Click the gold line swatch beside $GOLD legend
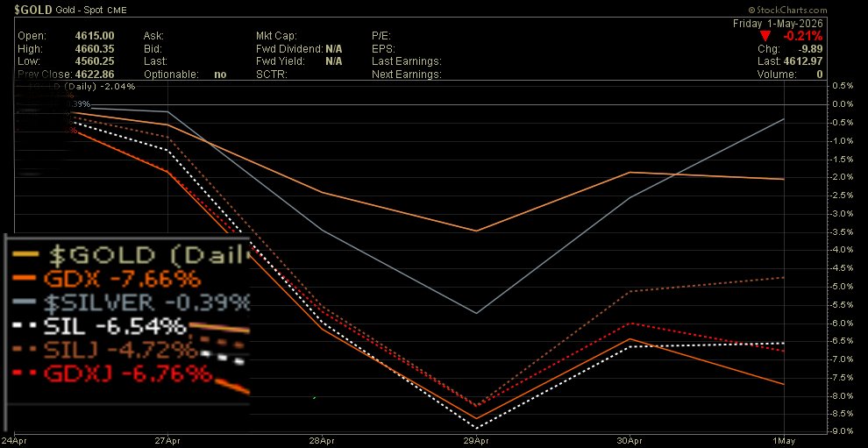868x448 pixels. 25,255
